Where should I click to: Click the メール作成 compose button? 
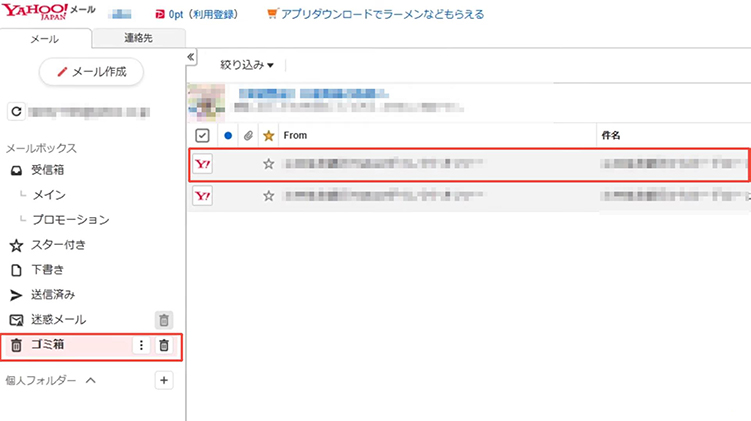coord(91,72)
